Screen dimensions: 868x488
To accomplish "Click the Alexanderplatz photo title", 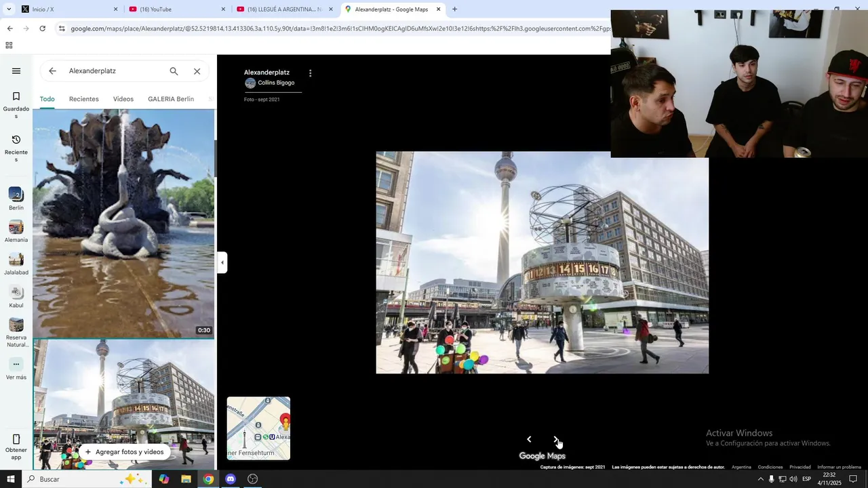I will 267,73.
